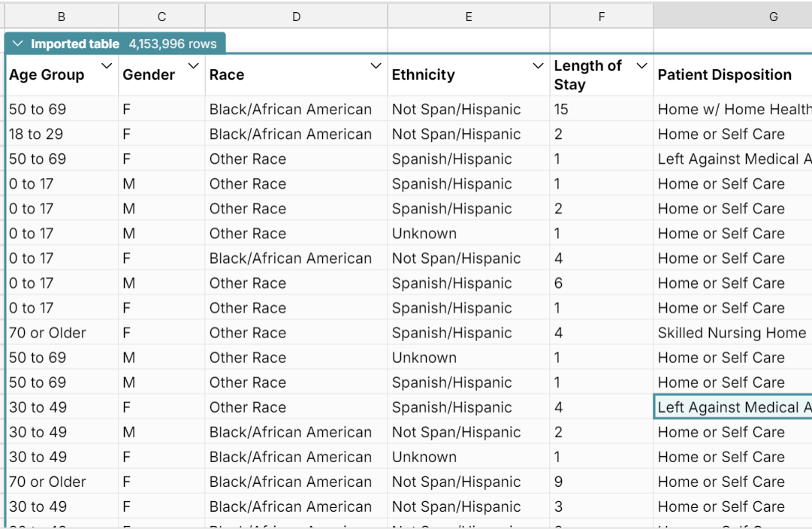Select column header G

coord(773,15)
